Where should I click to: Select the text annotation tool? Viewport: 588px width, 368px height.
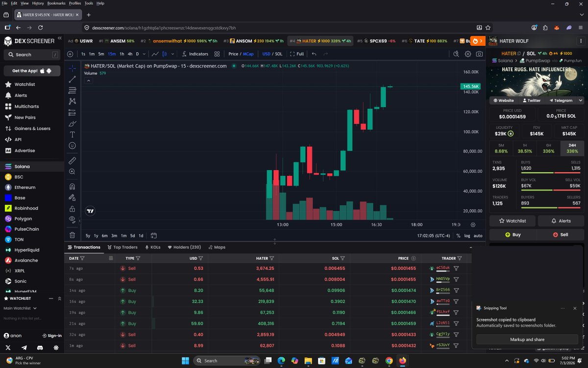(72, 134)
